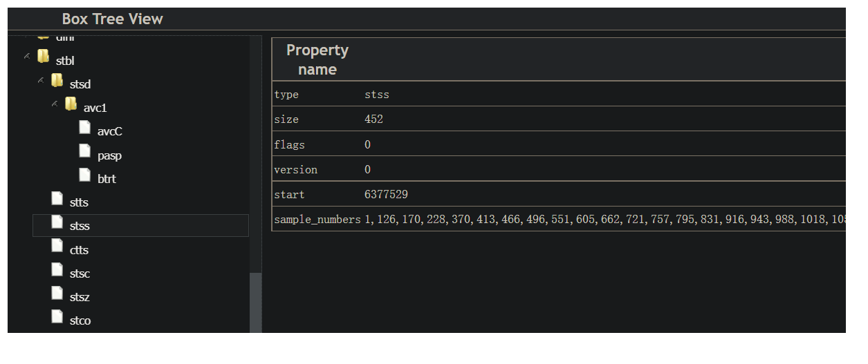The height and width of the screenshot is (364, 868).
Task: Click the 6377529 start value
Action: pos(386,195)
